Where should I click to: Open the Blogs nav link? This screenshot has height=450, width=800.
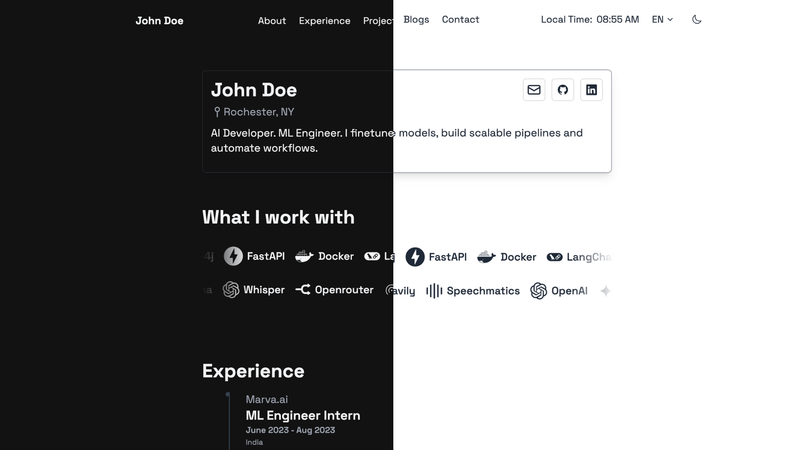(416, 20)
